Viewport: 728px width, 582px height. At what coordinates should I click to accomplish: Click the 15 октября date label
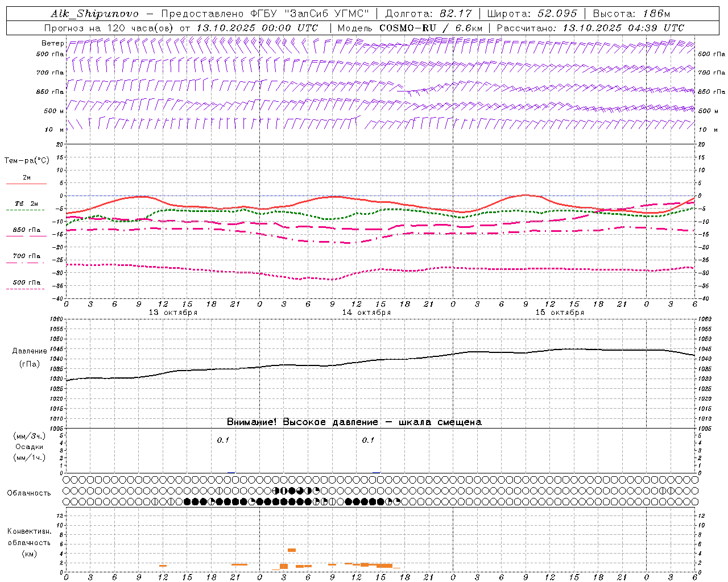coord(560,313)
